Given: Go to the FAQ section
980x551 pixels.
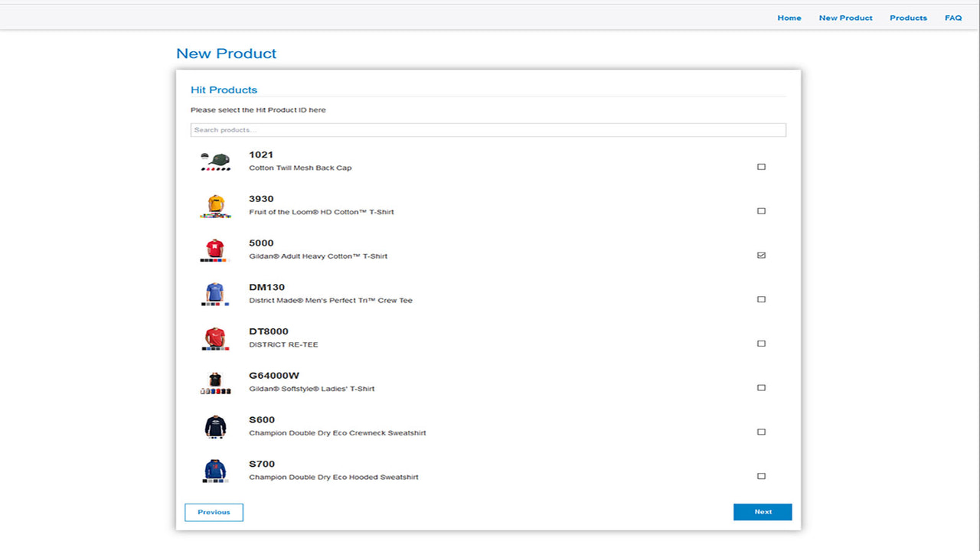Looking at the screenshot, I should [x=952, y=18].
